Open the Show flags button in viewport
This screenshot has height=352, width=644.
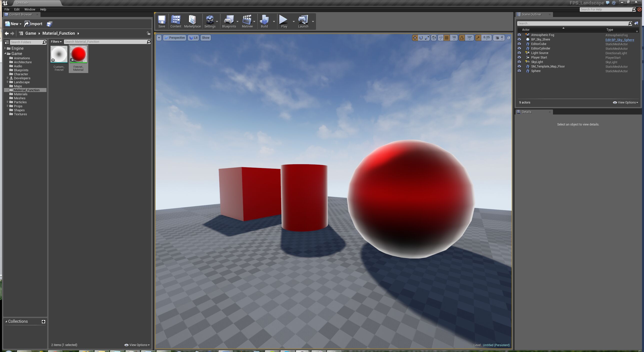205,37
